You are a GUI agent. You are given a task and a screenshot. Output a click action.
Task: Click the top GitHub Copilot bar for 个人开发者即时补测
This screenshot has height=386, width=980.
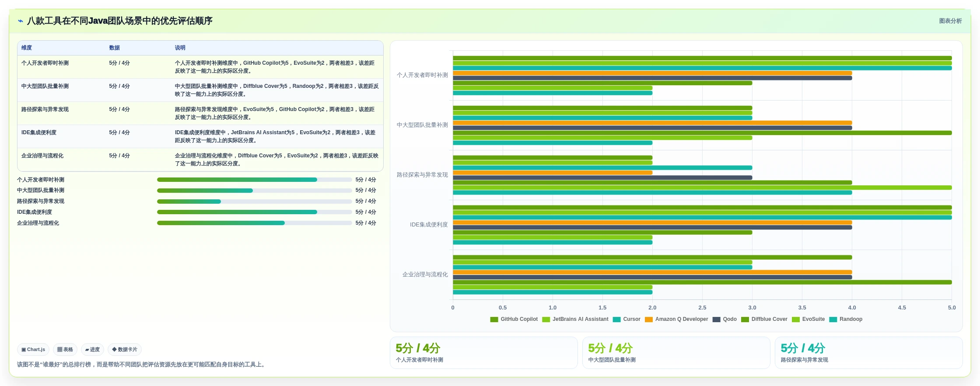pyautogui.click(x=702, y=58)
